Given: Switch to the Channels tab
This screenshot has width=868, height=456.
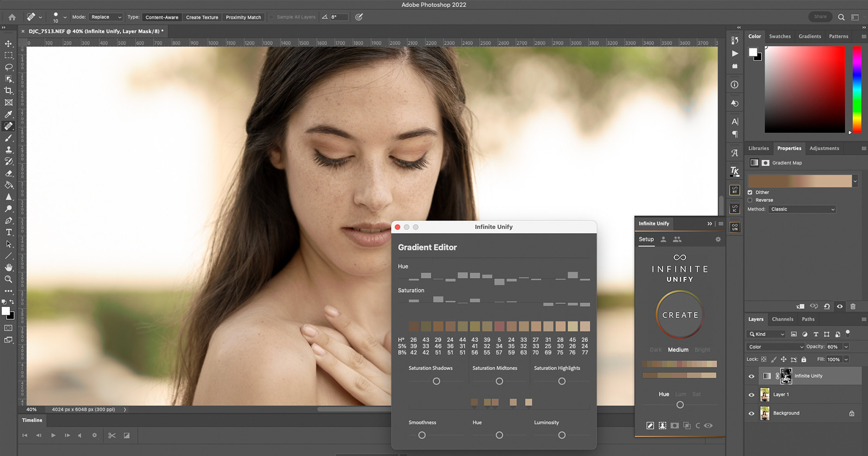Looking at the screenshot, I should coord(782,319).
